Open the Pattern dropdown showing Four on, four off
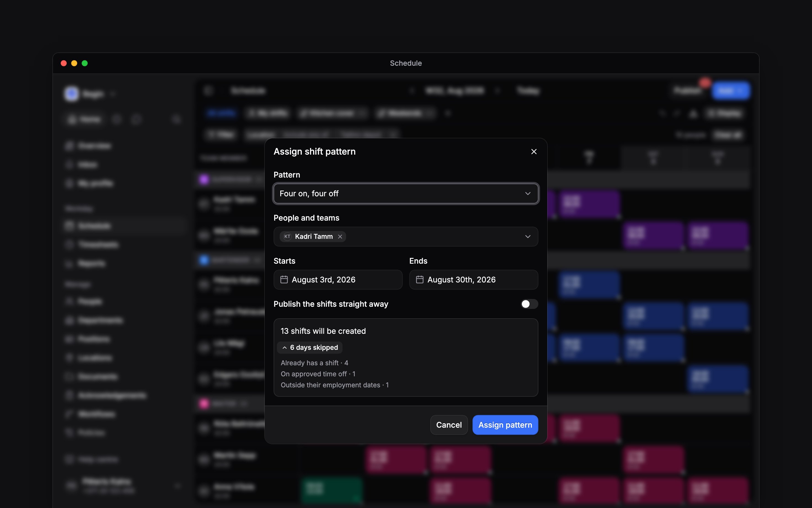Viewport: 812px width, 508px height. click(406, 194)
